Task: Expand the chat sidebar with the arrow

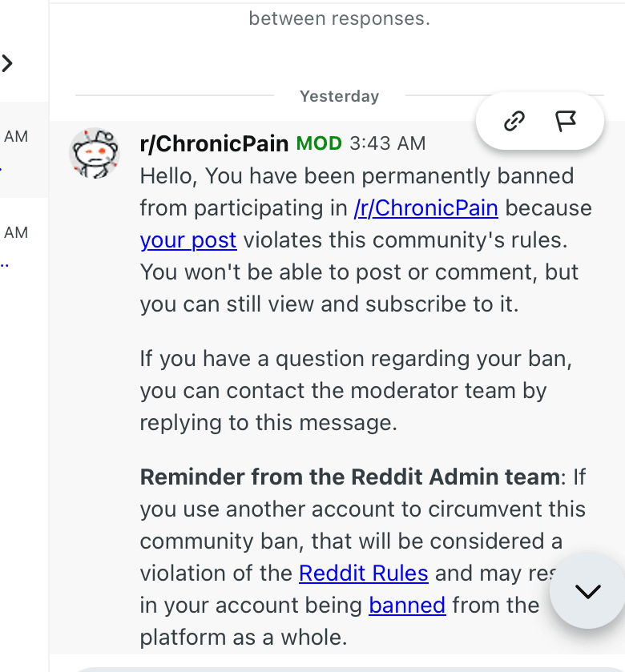Action: point(8,64)
